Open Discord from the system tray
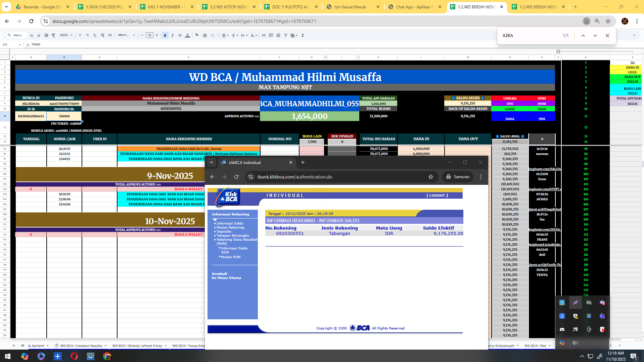This screenshot has width=644, height=362. 562,329
